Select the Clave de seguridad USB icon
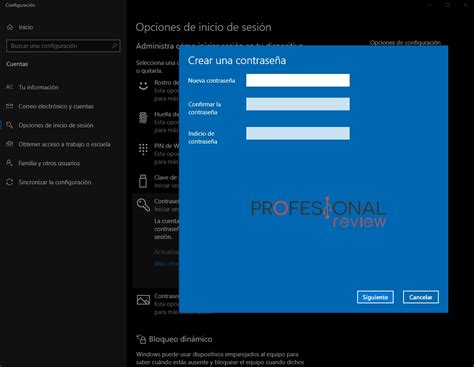The height and width of the screenshot is (367, 474). [x=143, y=181]
